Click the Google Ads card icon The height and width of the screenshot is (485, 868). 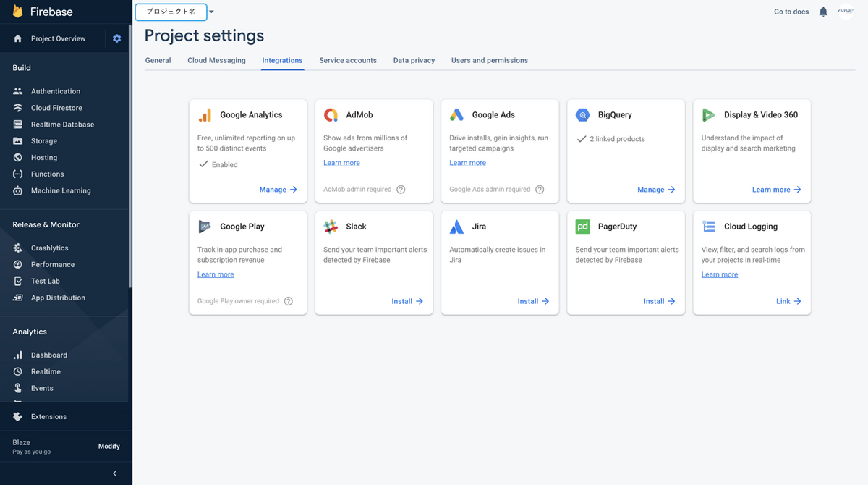(456, 115)
